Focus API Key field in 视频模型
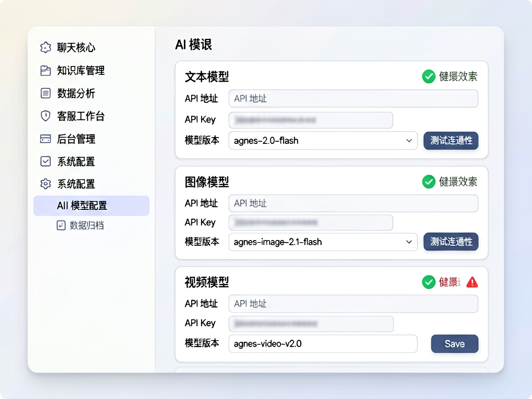Image resolution: width=532 pixels, height=399 pixels. (x=311, y=324)
